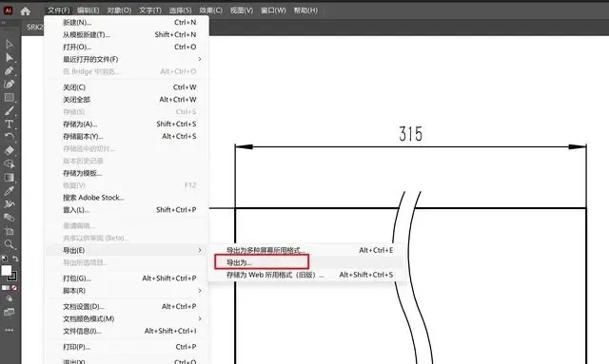Choose 搜索 Adobe Stock... entry
The image size is (609, 364).
128,198
